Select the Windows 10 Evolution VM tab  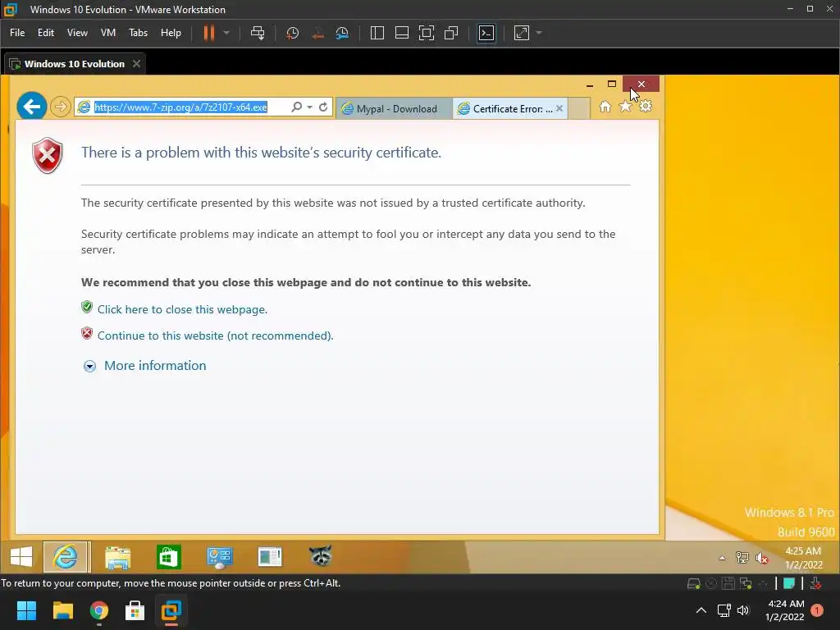pyautogui.click(x=75, y=64)
